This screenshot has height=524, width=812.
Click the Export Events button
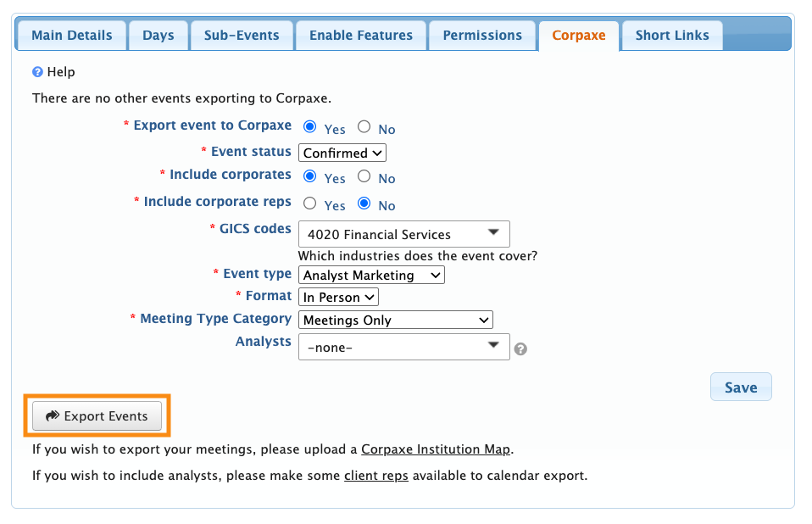97,415
